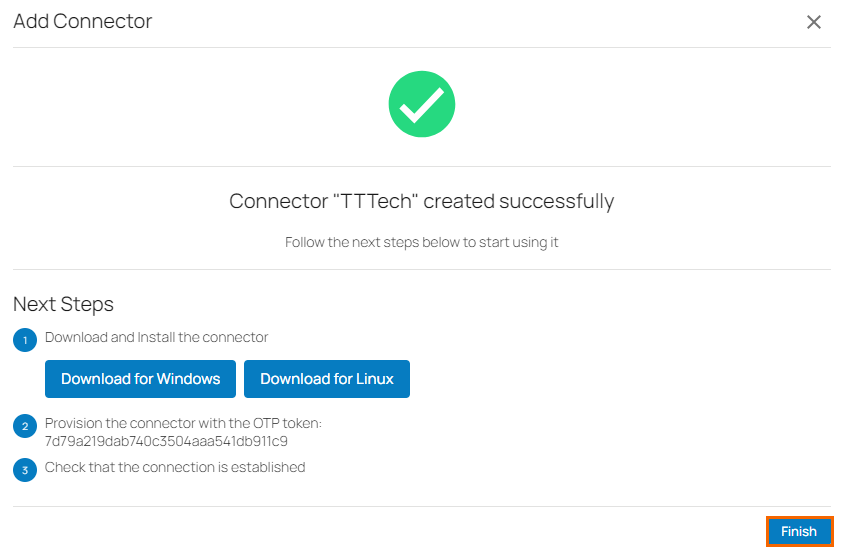Click the green success checkmark icon
The width and height of the screenshot is (841, 549).
[x=421, y=104]
